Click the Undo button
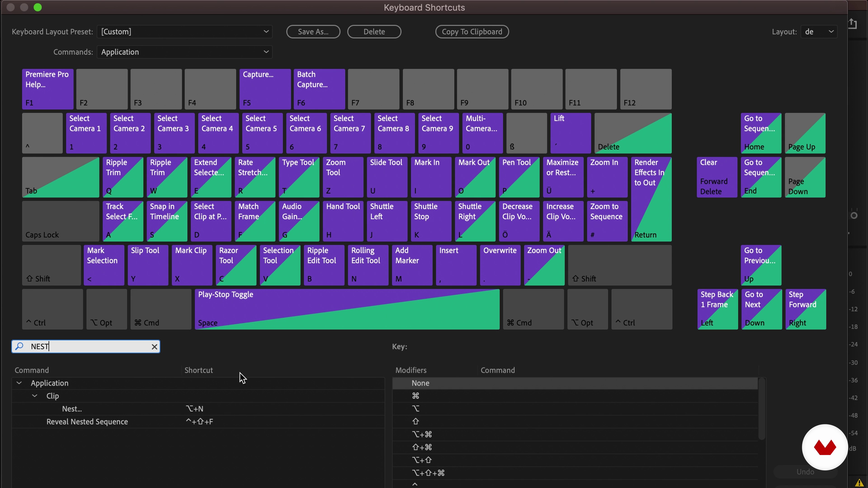 tap(805, 472)
